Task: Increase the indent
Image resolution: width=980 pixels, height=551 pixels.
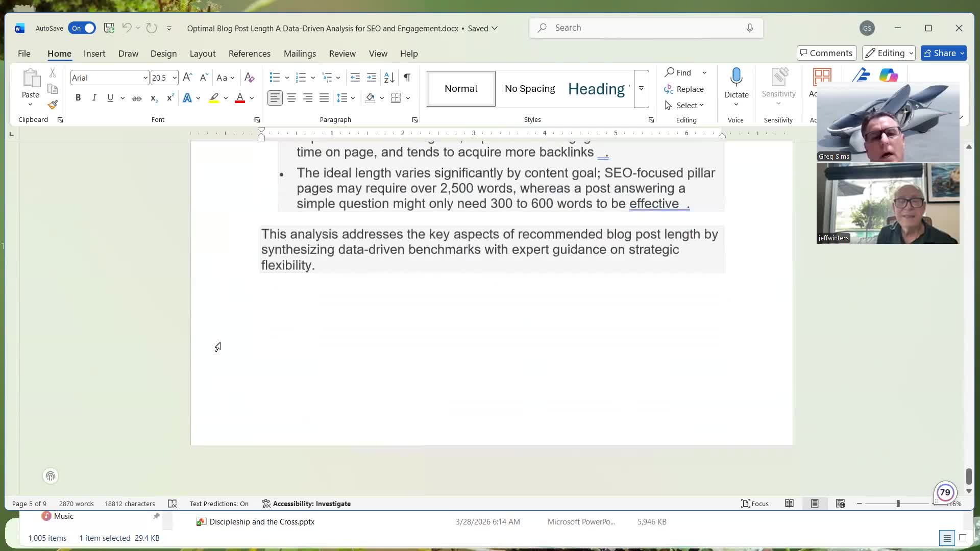Action: [372, 78]
